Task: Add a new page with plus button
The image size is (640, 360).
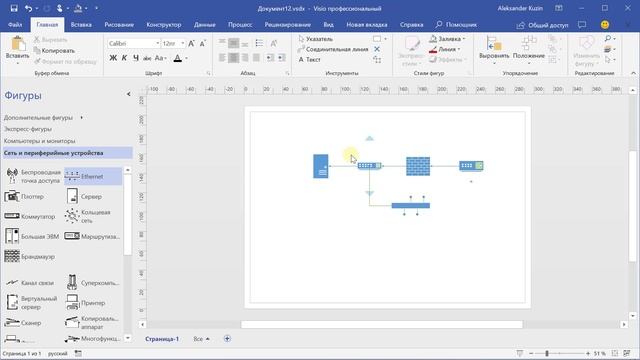Action: click(227, 339)
